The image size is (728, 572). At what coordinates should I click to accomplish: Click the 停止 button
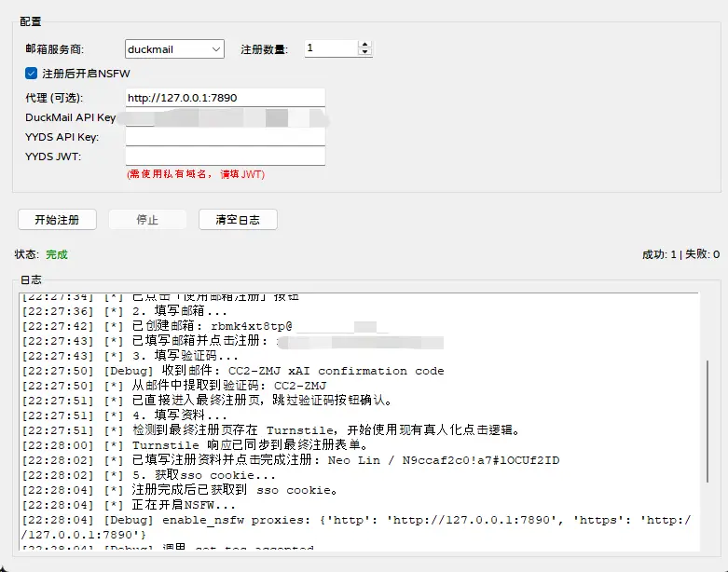(x=147, y=220)
